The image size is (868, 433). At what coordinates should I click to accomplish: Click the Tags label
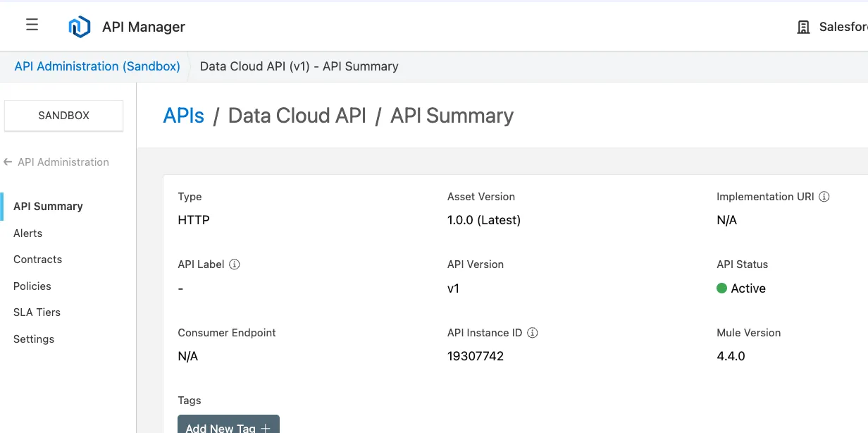click(x=190, y=401)
